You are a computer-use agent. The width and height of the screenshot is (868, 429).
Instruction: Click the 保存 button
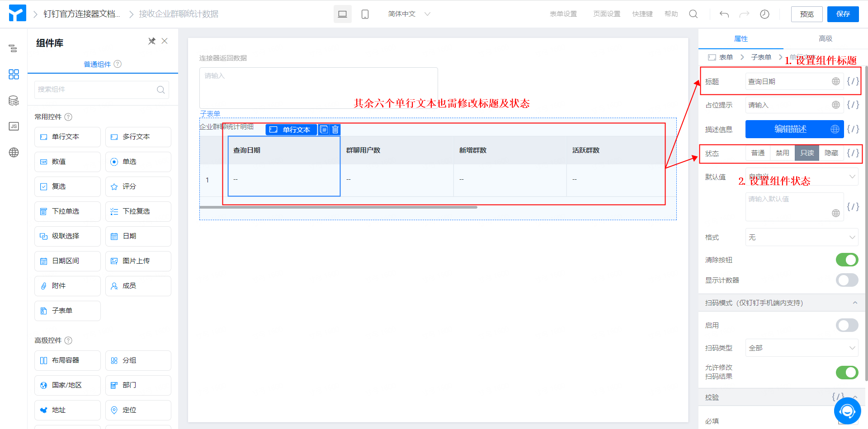843,14
